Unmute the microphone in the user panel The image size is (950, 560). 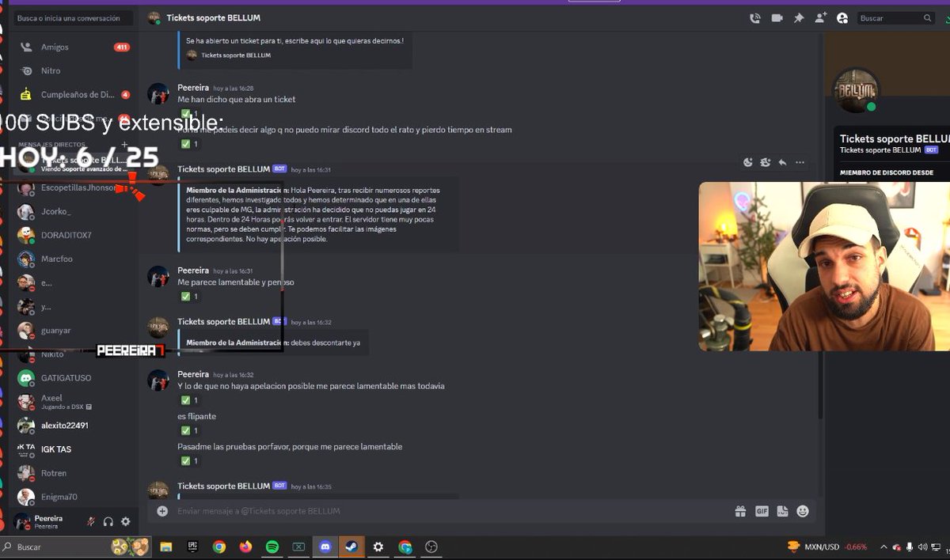pos(91,522)
